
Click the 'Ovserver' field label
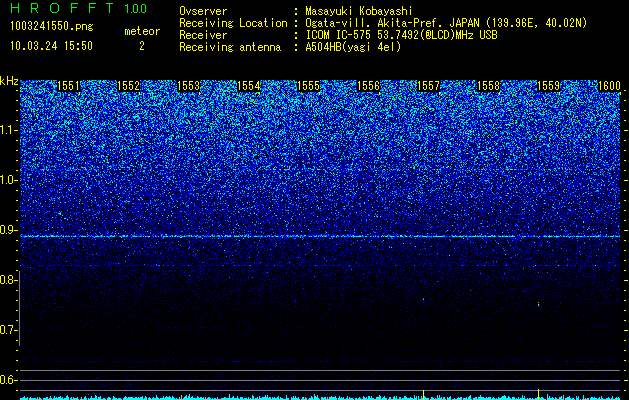[203, 11]
